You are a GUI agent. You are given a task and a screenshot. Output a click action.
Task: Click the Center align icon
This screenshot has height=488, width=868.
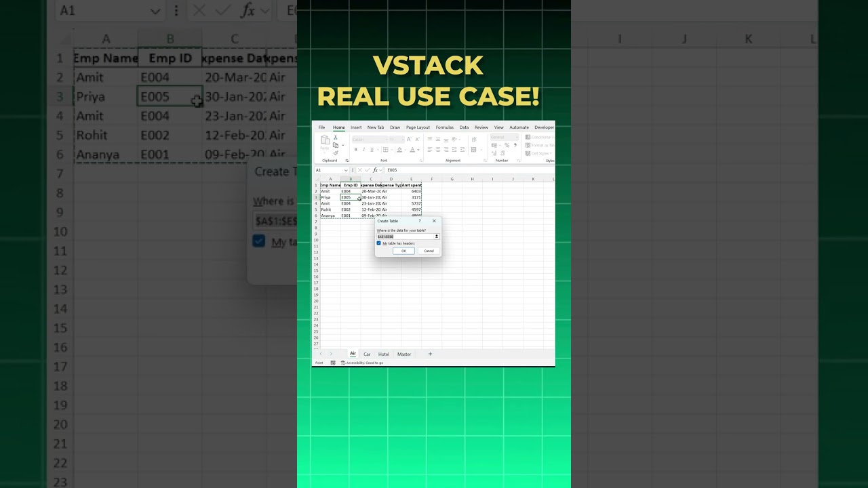pyautogui.click(x=438, y=150)
